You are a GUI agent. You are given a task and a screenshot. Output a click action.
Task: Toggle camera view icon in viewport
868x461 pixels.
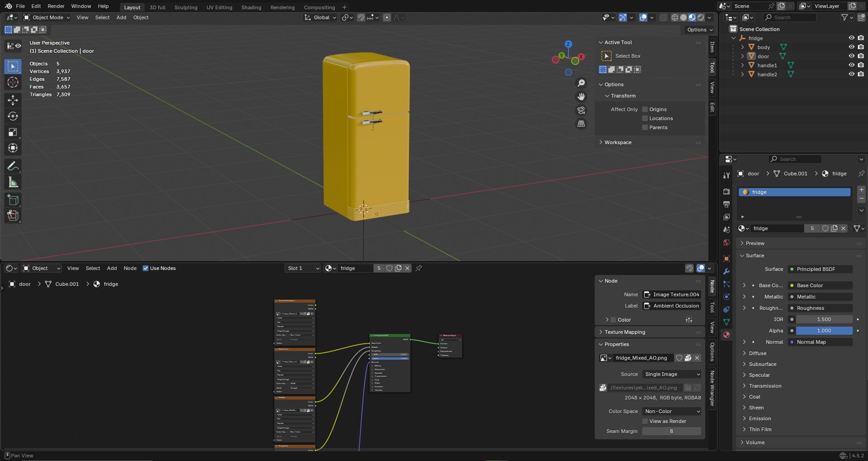tap(581, 110)
